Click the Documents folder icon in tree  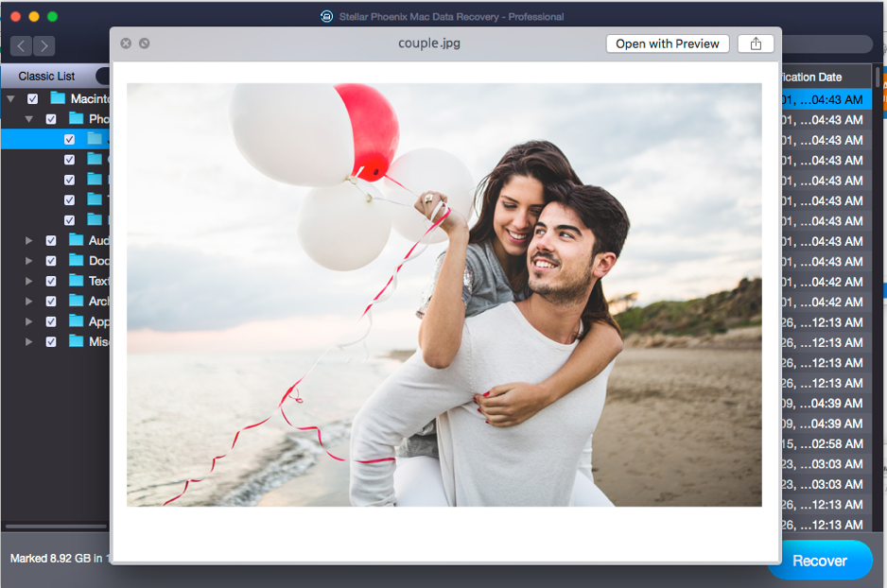click(77, 260)
